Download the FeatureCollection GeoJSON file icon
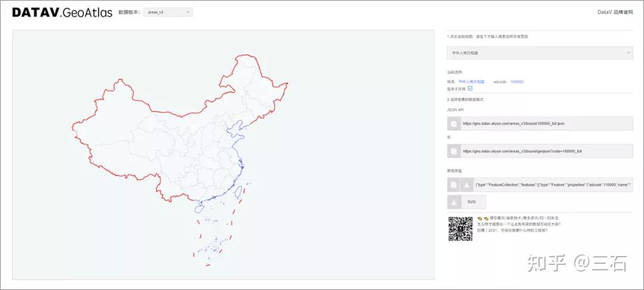 click(x=466, y=185)
